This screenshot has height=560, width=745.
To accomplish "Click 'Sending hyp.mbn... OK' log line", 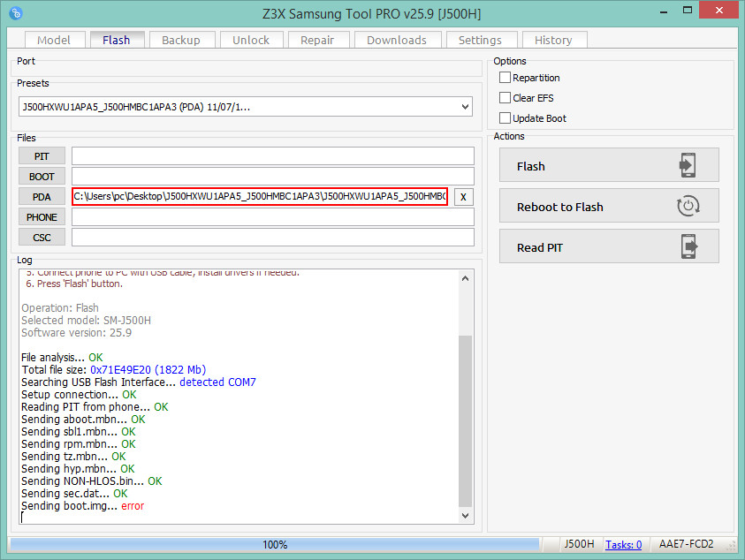I will click(x=78, y=469).
